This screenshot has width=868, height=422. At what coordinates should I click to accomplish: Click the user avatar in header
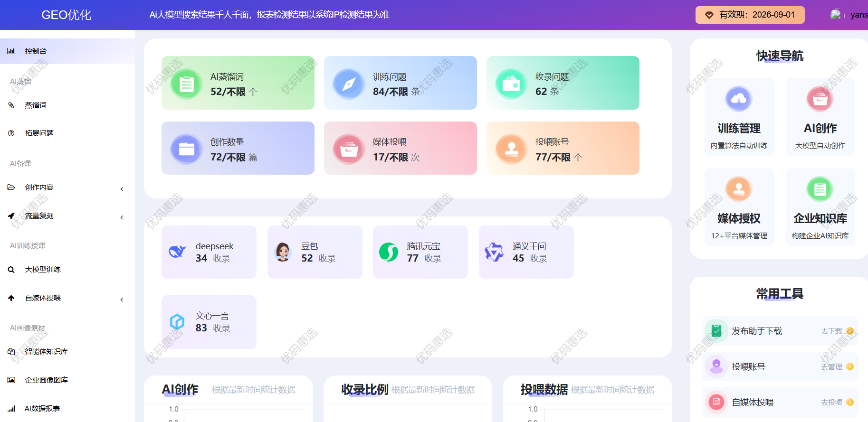(x=836, y=15)
